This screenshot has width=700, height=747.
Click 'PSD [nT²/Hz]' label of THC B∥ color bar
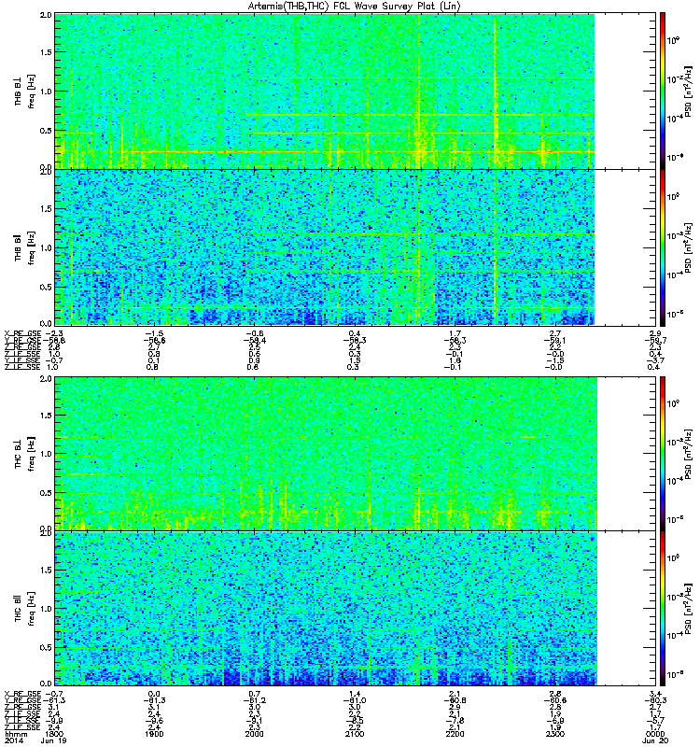point(688,609)
